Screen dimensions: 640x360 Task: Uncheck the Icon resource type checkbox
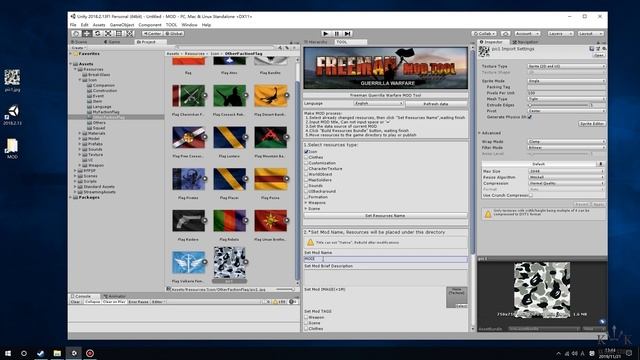point(306,151)
